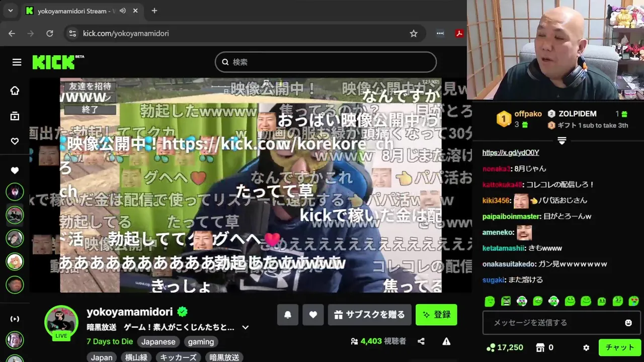Click the notification bell button
The height and width of the screenshot is (362, 644).
coord(288,315)
